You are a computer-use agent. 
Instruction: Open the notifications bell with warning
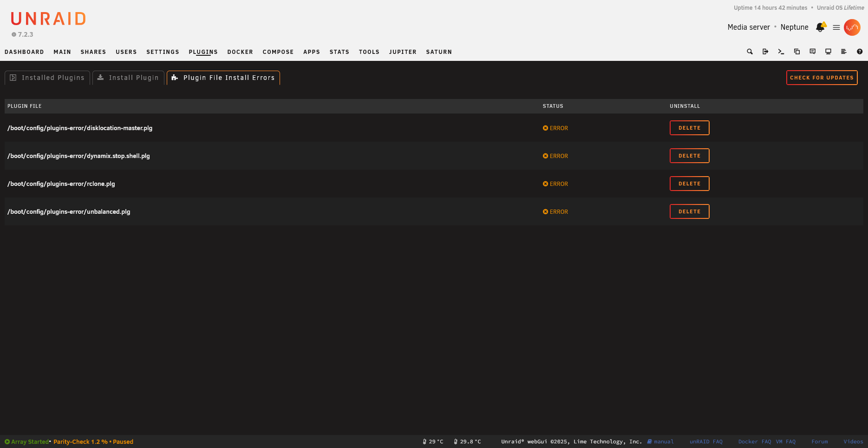(821, 27)
